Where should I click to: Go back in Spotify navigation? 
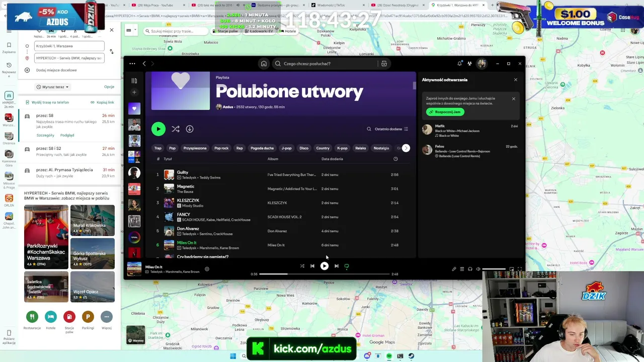point(144,64)
